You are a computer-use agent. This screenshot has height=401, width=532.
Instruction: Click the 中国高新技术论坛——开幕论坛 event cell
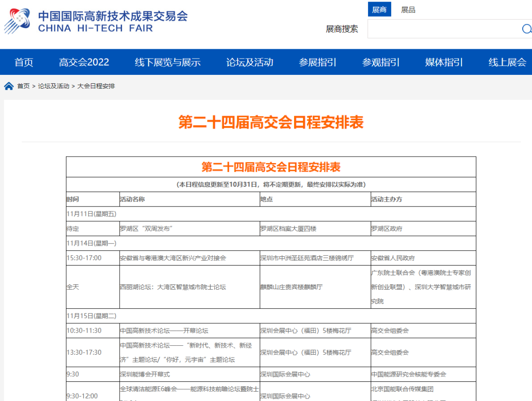click(x=189, y=331)
